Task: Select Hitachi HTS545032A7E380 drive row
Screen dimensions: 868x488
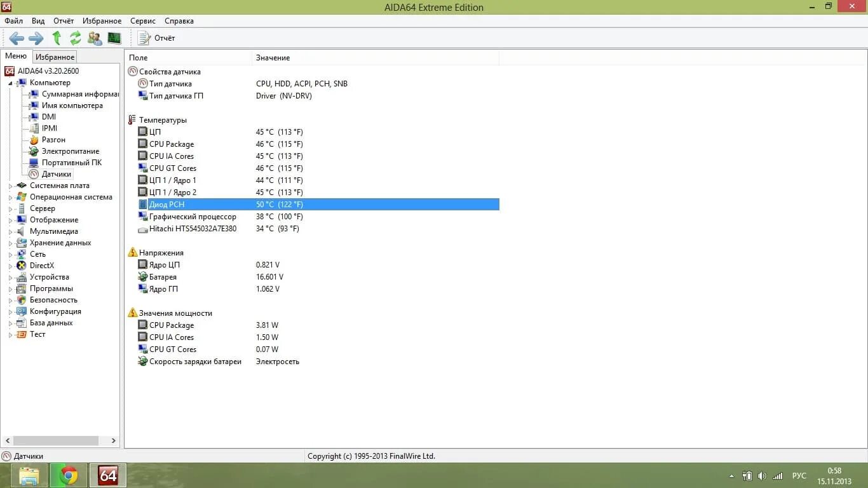Action: tap(312, 229)
